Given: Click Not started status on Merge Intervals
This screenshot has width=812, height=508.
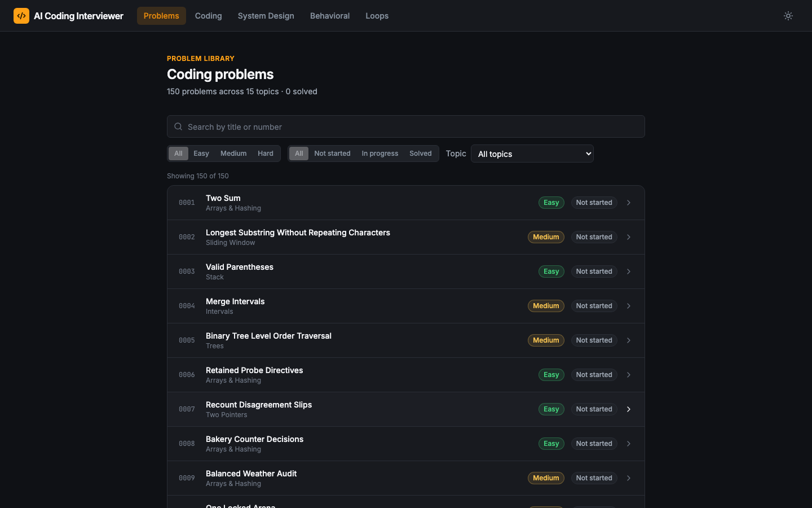Looking at the screenshot, I should coord(594,306).
